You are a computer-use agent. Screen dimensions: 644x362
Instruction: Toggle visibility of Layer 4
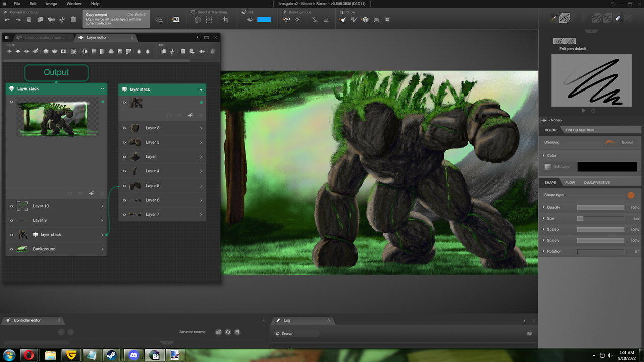(124, 171)
